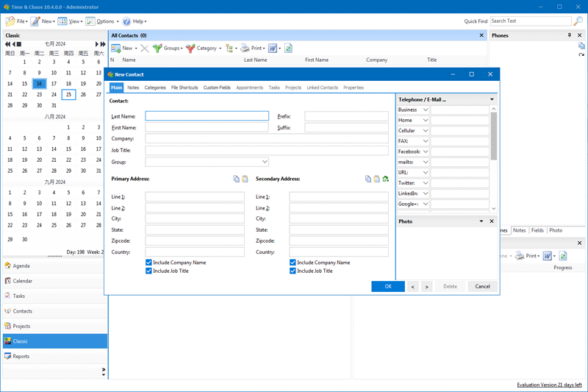Click the delete X icon in contacts toolbar

(145, 48)
